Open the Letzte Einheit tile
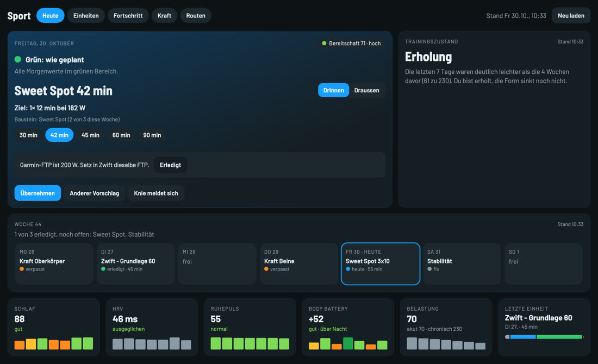Screen dimensions: 598x364 pyautogui.click(x=544, y=328)
